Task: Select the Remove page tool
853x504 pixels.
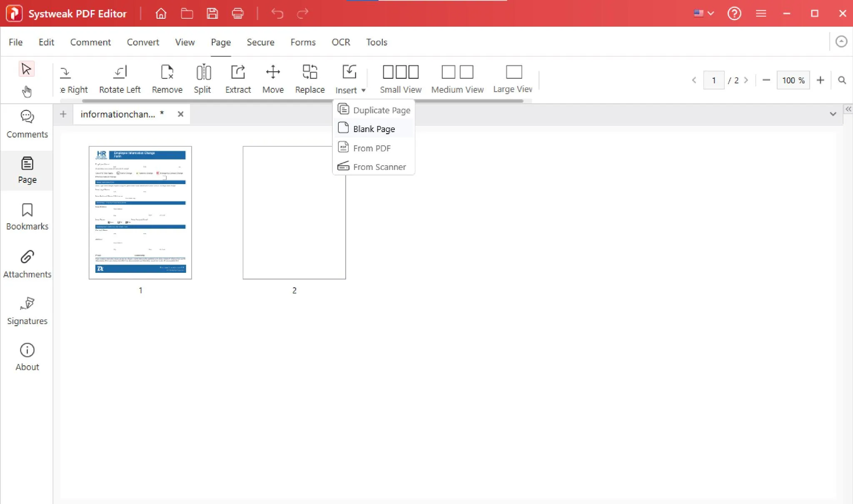Action: point(167,79)
